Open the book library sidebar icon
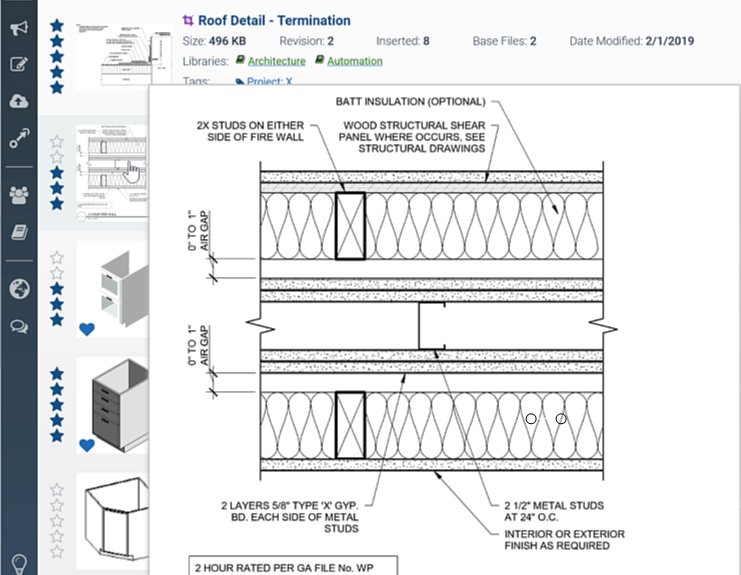This screenshot has width=741, height=575. [x=19, y=232]
